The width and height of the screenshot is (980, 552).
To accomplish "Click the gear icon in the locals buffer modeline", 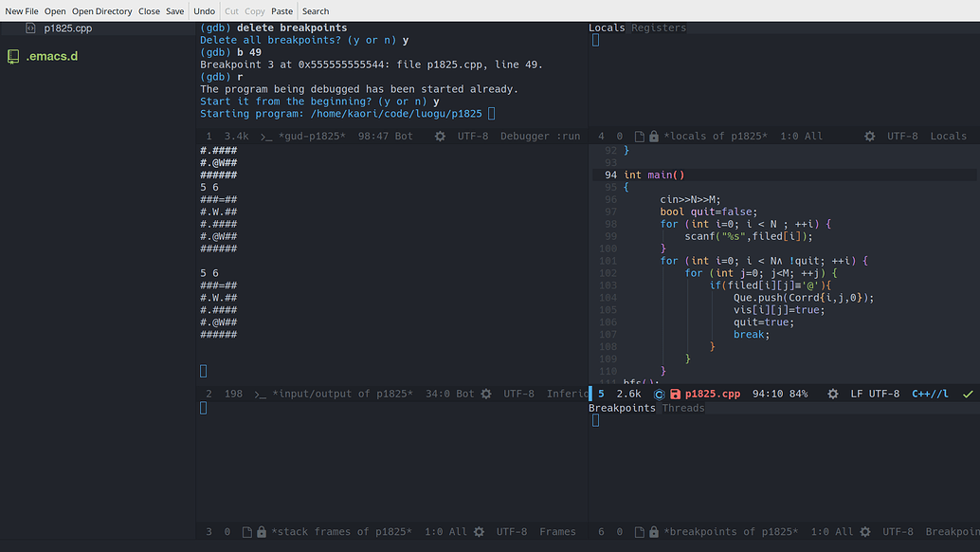I will [x=869, y=136].
